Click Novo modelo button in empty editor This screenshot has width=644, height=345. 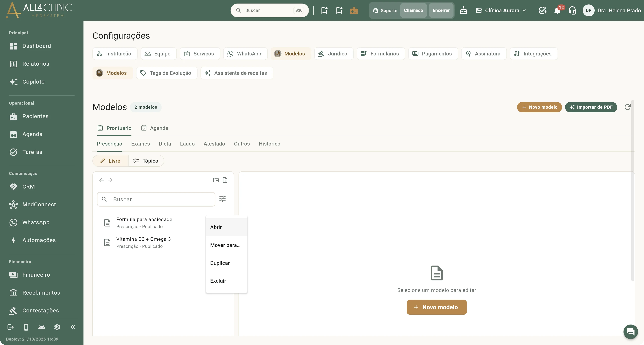point(436,307)
